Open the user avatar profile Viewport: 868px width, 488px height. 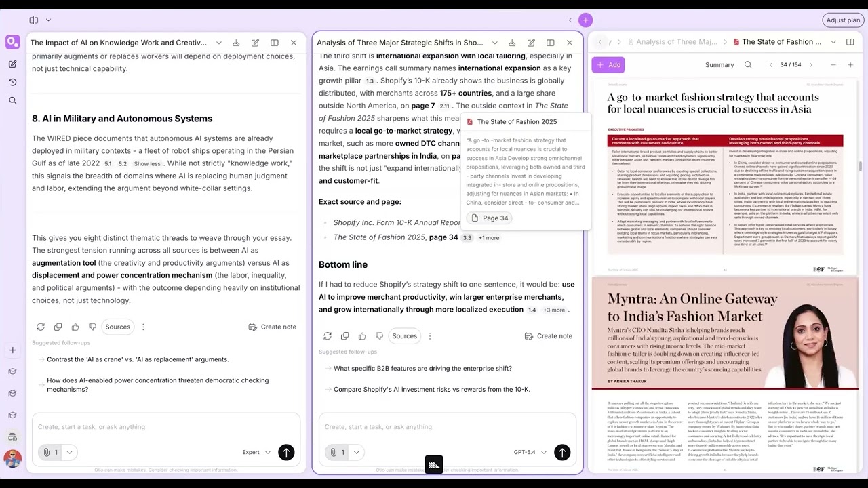12,459
